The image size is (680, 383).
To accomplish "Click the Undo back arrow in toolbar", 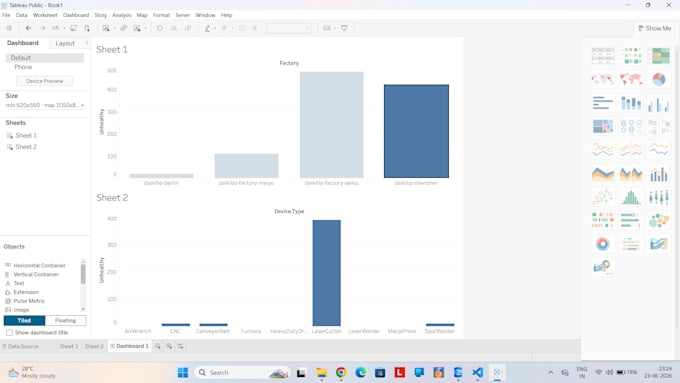I will [29, 28].
